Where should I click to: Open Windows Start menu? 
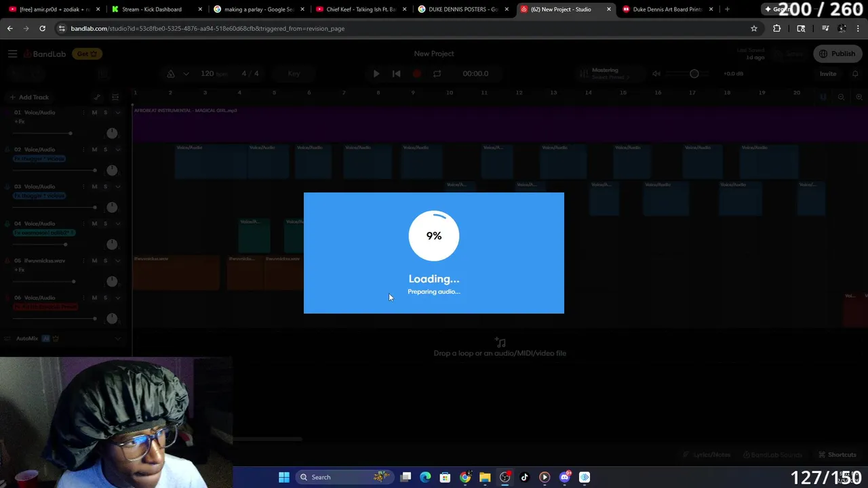[284, 477]
